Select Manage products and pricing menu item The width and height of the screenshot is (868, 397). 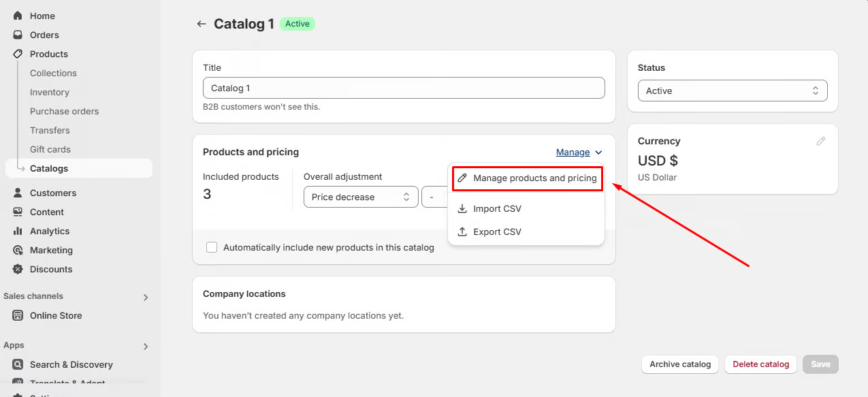(x=528, y=178)
